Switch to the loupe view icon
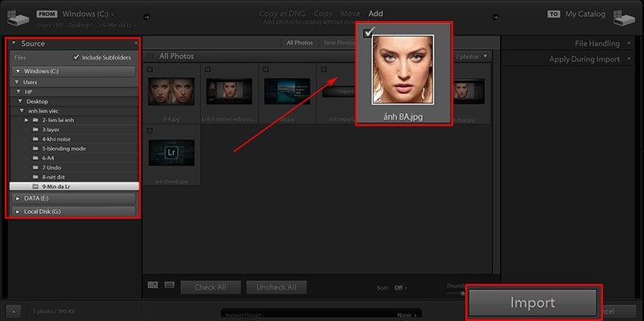 tap(169, 285)
